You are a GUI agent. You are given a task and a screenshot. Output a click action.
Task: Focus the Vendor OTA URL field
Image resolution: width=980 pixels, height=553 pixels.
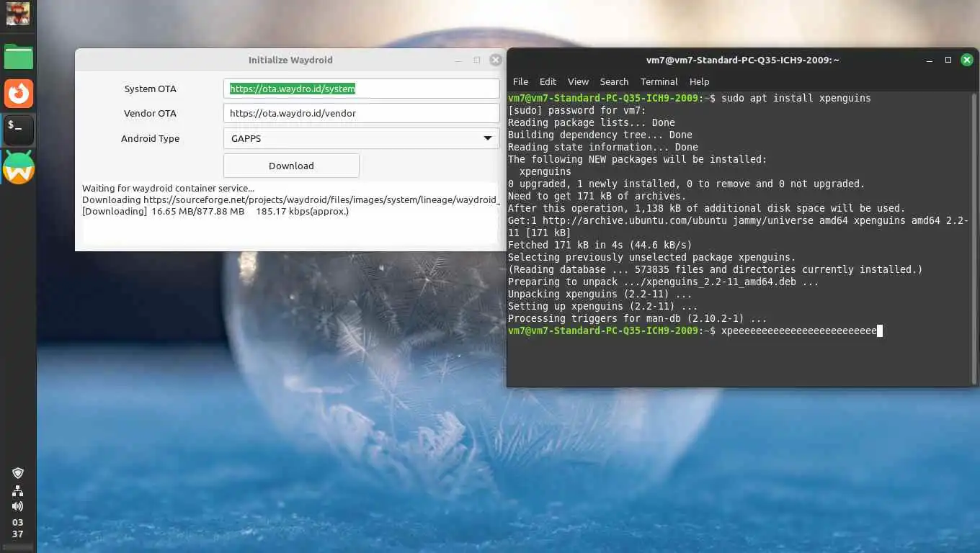tap(361, 113)
